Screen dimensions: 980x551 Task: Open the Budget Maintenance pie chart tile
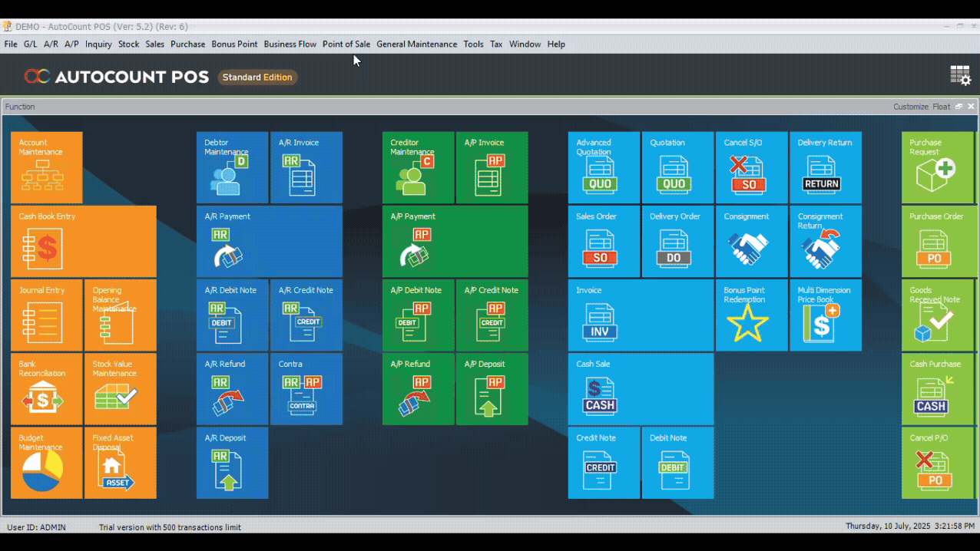click(x=46, y=463)
